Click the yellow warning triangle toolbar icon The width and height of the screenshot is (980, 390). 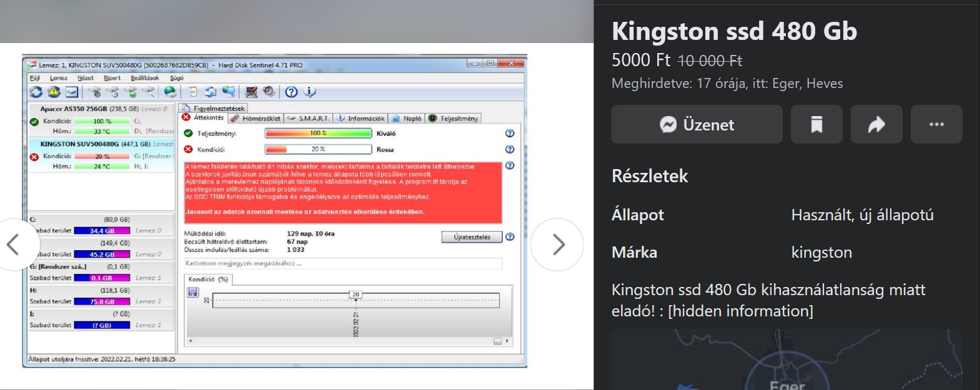tap(54, 92)
